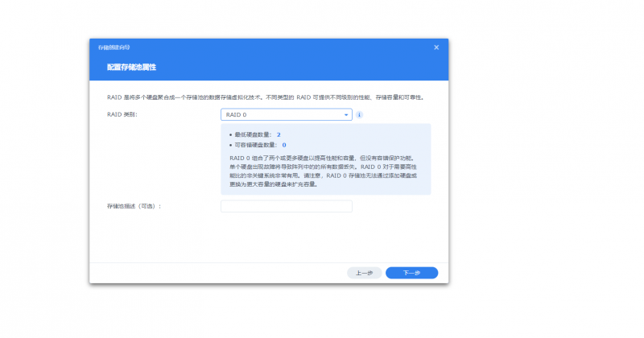Viewport: 644px width, 338px height.
Task: Click the minimum disk count value 2
Action: coord(279,134)
